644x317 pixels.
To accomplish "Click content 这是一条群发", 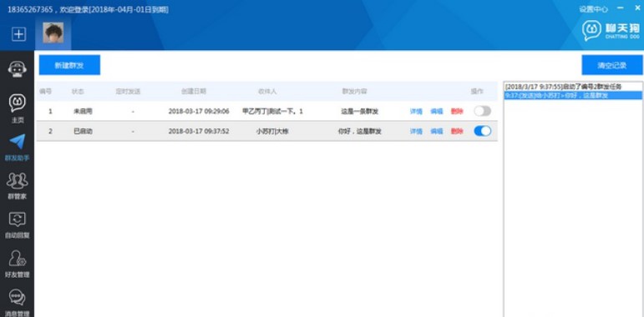I will [359, 112].
